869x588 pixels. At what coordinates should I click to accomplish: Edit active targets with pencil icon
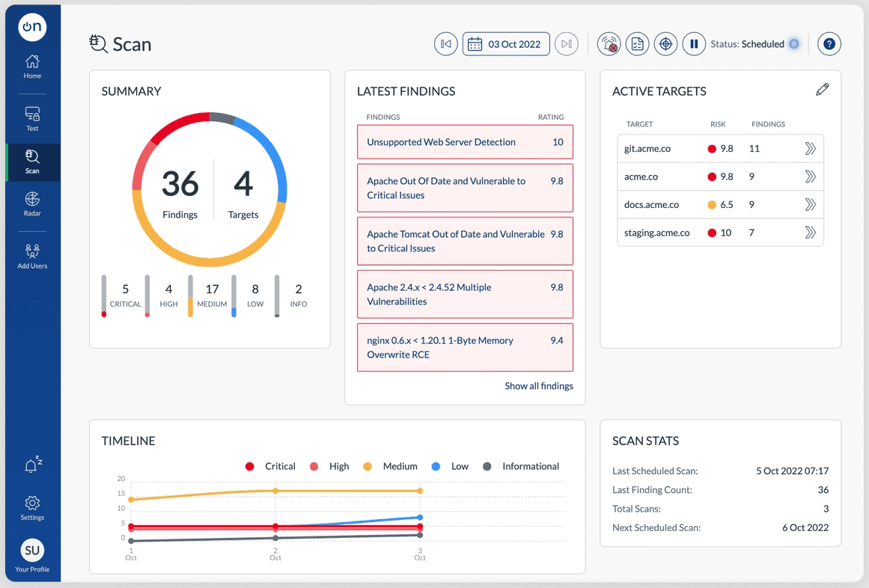pos(823,90)
